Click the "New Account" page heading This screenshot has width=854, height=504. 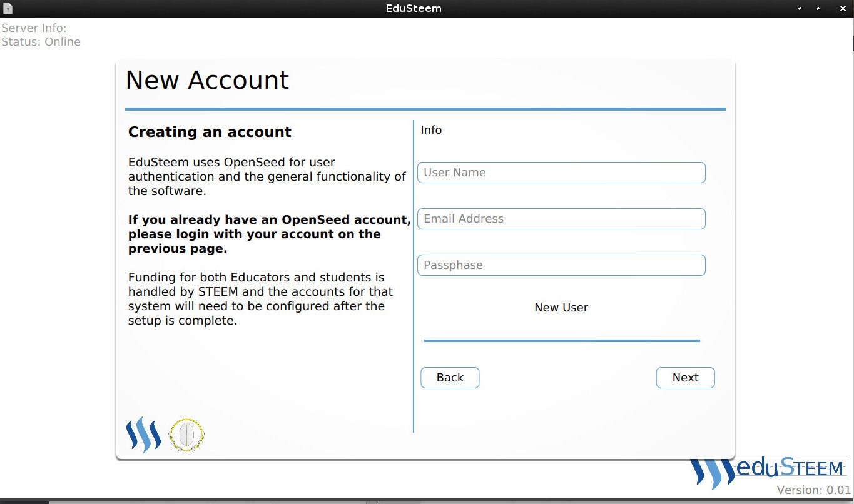[x=207, y=81]
